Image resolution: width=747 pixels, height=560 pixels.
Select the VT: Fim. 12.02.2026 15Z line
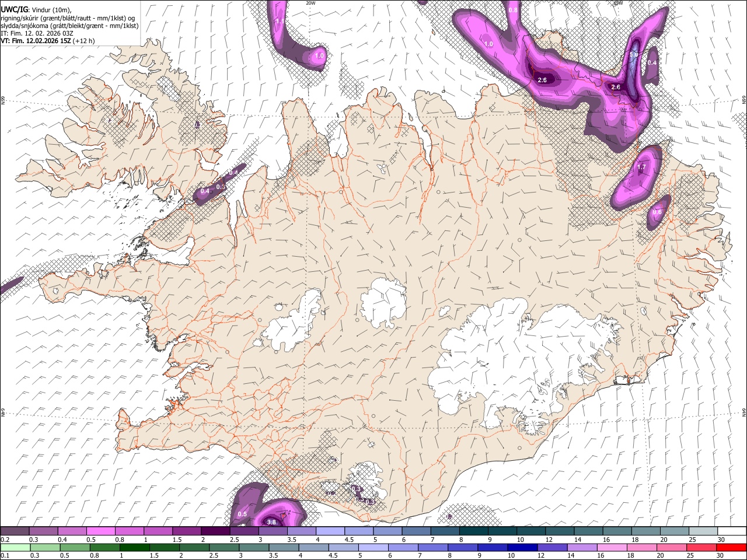tap(36, 41)
